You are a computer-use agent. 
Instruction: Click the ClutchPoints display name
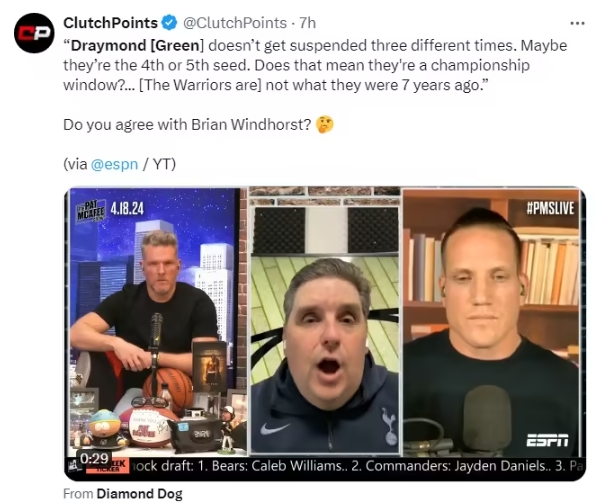pos(111,23)
